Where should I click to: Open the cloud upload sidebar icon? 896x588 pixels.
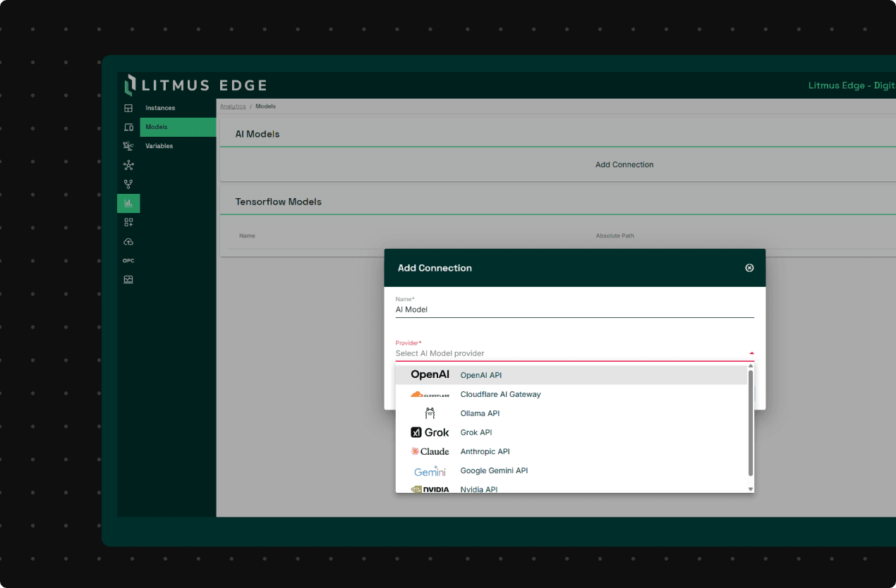tap(128, 242)
